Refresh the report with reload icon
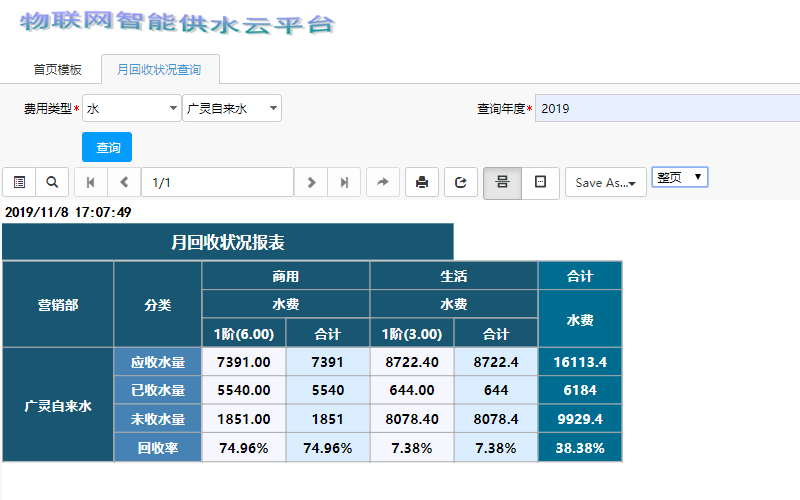The image size is (800, 500). (461, 182)
